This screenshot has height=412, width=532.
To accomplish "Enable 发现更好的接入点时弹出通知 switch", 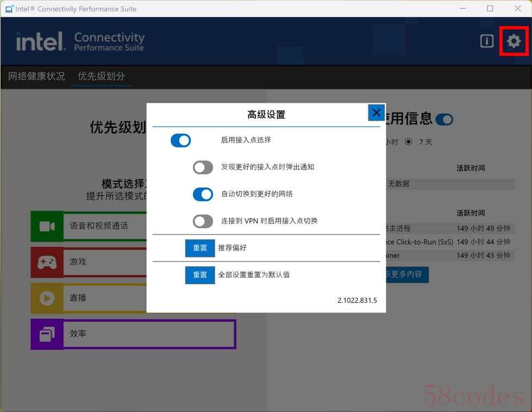I will (x=203, y=167).
